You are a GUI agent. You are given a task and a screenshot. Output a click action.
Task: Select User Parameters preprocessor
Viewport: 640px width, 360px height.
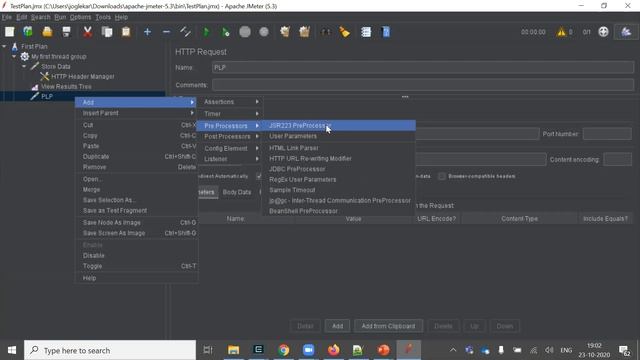338,136
